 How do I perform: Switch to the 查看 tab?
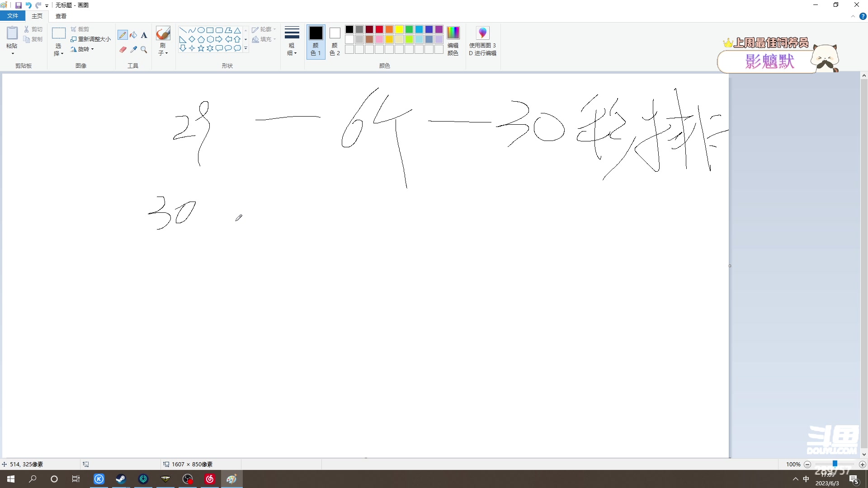(x=61, y=16)
